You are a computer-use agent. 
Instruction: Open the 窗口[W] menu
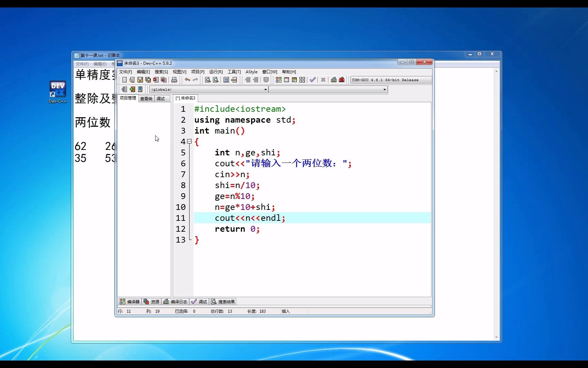pyautogui.click(x=269, y=72)
